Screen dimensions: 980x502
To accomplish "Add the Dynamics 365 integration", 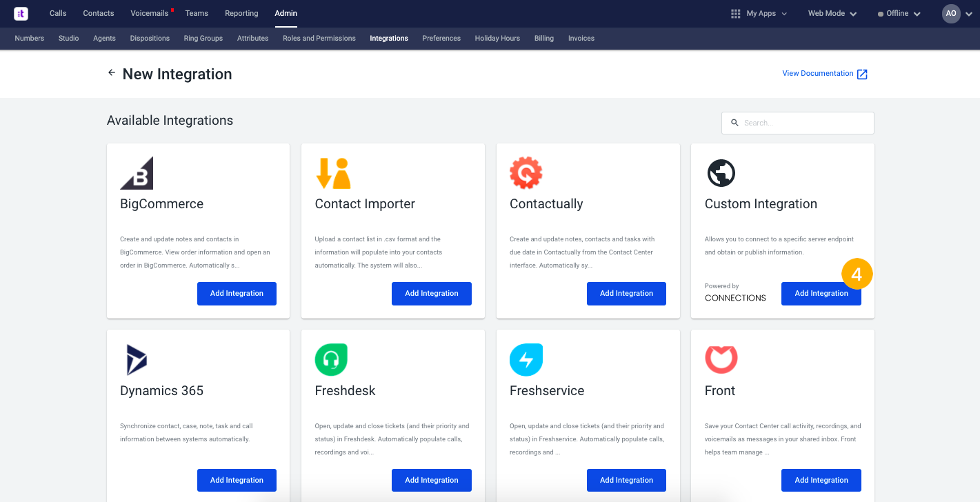I will coord(237,480).
